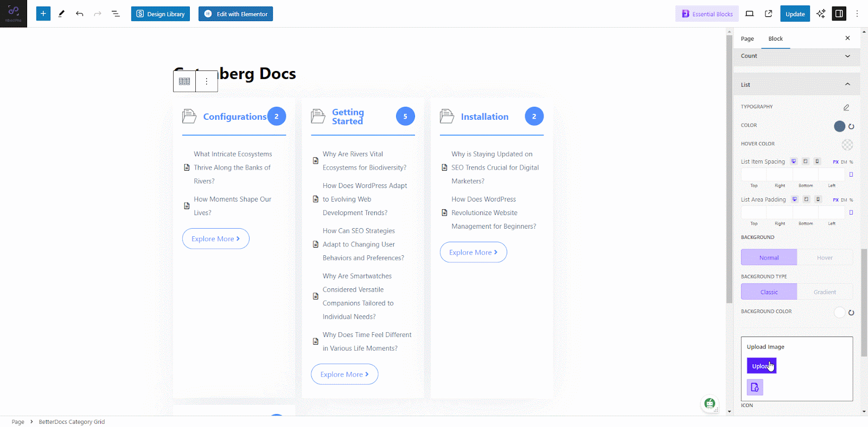Image resolution: width=868 pixels, height=427 pixels.
Task: Open the editor Options three-dot menu
Action: 857,14
